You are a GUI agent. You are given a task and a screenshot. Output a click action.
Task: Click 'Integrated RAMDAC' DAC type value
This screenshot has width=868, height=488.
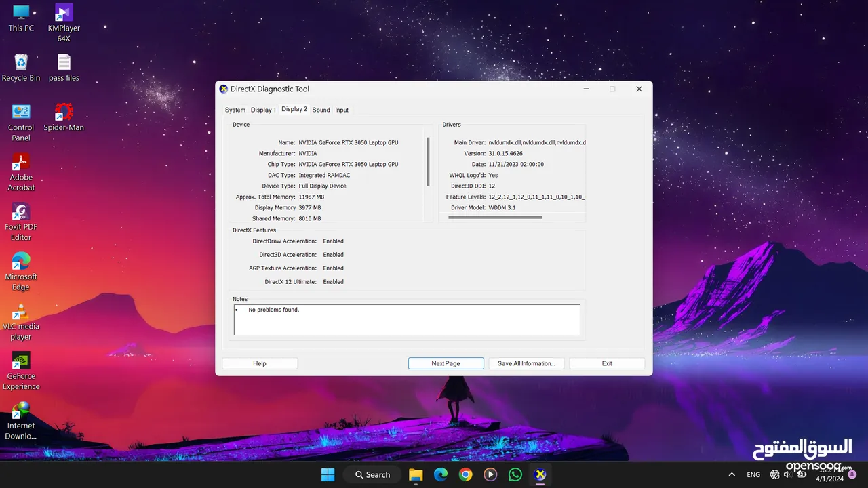pos(324,175)
